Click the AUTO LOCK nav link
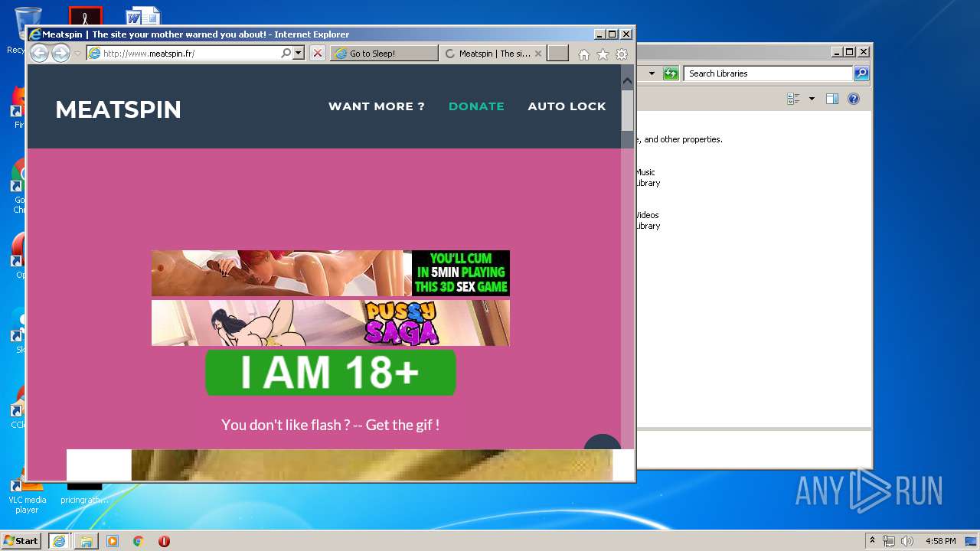This screenshot has height=551, width=980. click(x=567, y=106)
